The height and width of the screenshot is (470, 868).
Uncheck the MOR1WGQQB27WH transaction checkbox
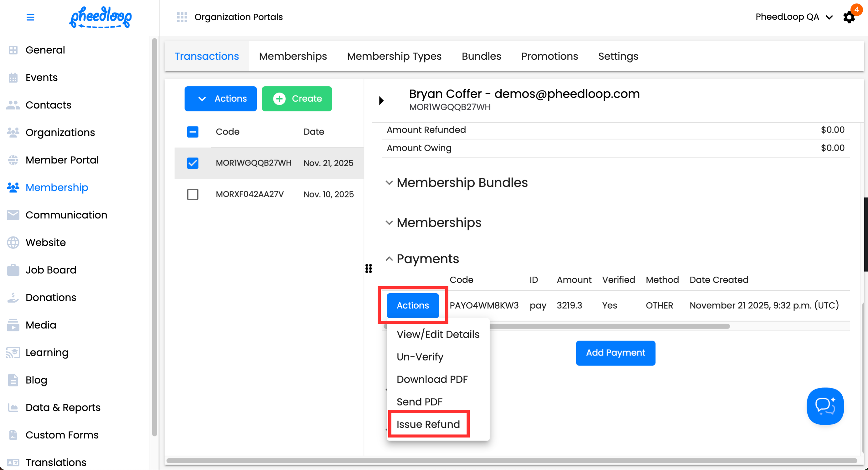193,163
